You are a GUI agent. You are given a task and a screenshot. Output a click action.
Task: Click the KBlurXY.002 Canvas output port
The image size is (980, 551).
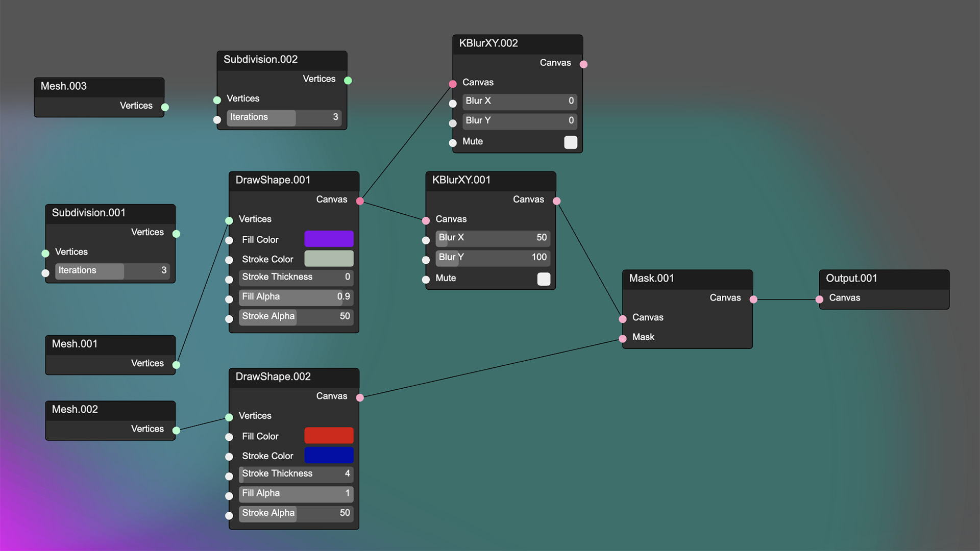(x=585, y=63)
